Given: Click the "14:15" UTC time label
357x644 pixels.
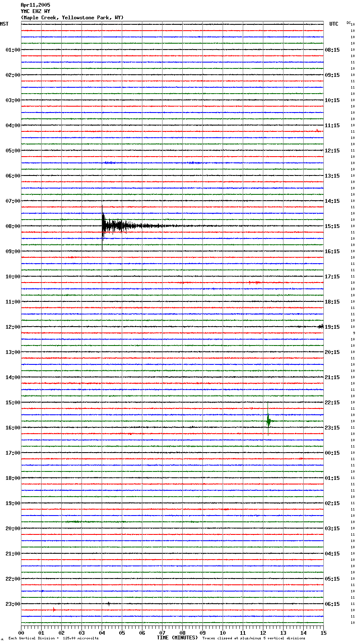Looking at the screenshot, I should pos(332,201).
